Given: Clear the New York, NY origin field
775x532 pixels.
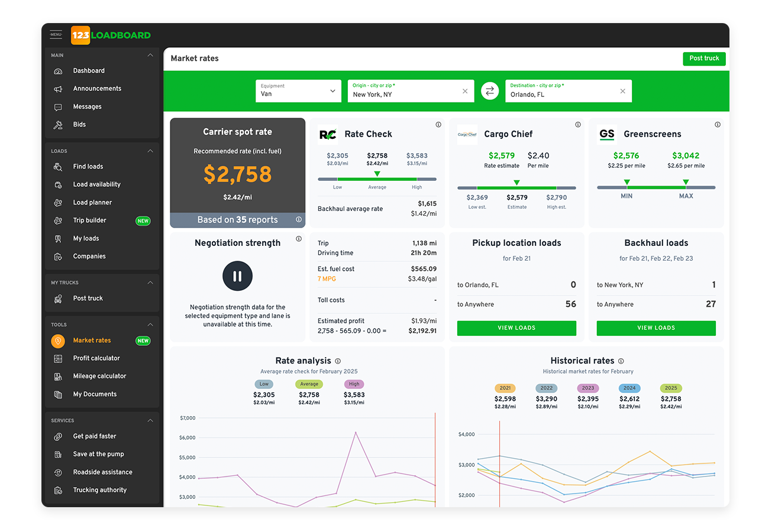Looking at the screenshot, I should (465, 91).
